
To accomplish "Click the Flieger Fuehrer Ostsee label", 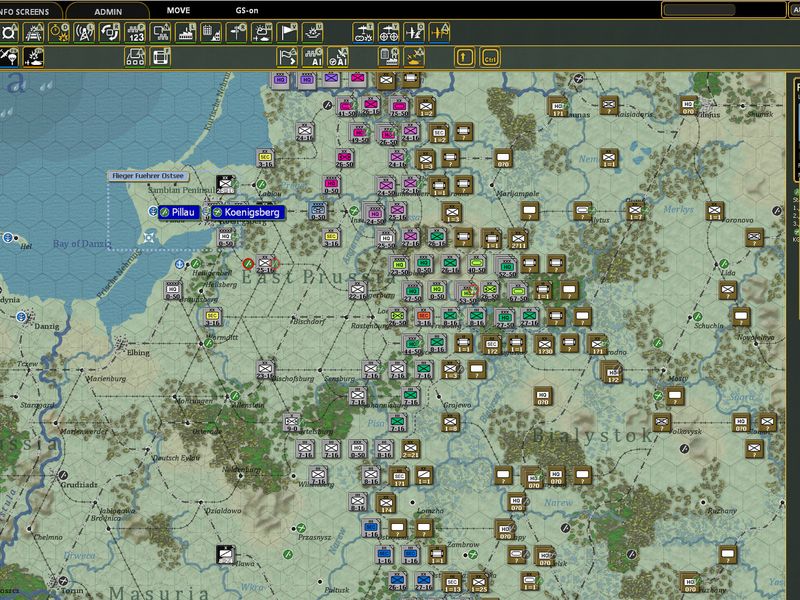I will pos(148,176).
